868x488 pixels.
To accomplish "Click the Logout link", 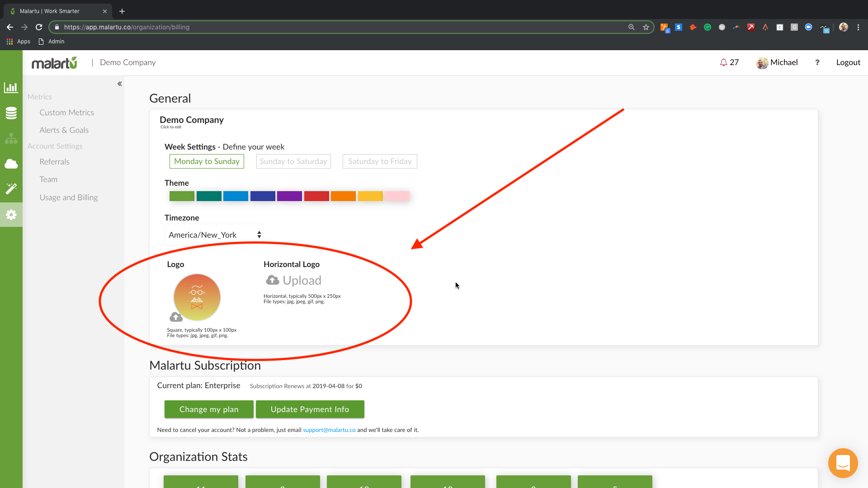I will point(848,62).
